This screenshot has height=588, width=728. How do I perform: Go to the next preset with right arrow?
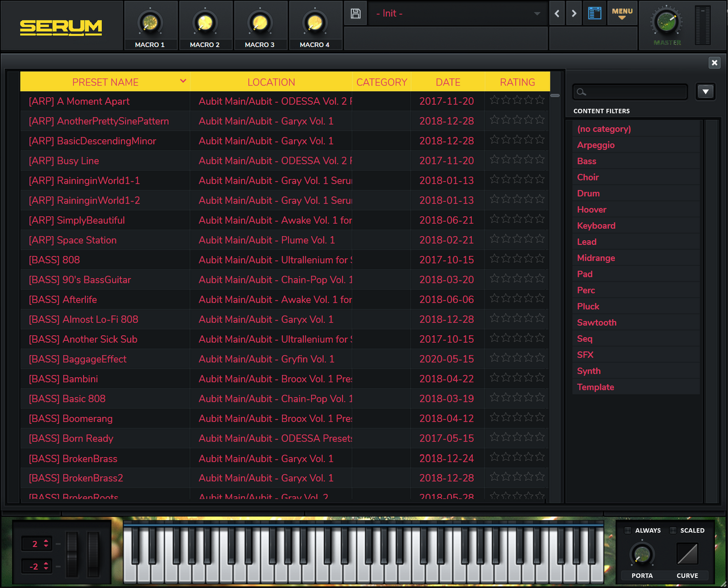point(574,14)
